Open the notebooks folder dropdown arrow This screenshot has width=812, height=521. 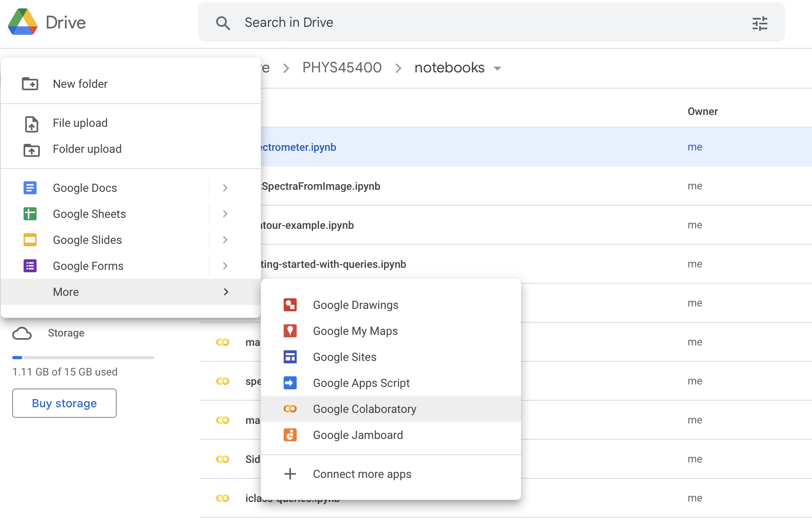coord(497,68)
